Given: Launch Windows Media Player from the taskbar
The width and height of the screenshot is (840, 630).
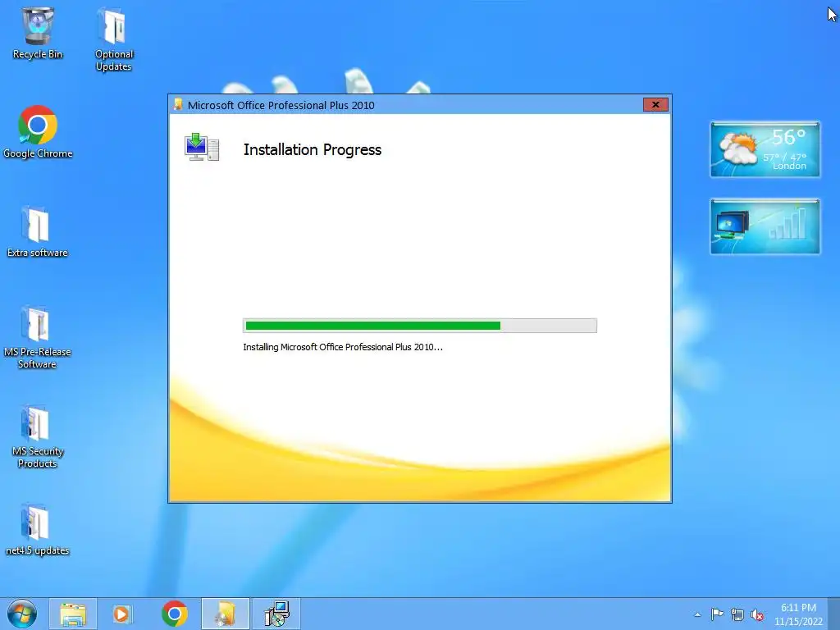Looking at the screenshot, I should pos(121,614).
